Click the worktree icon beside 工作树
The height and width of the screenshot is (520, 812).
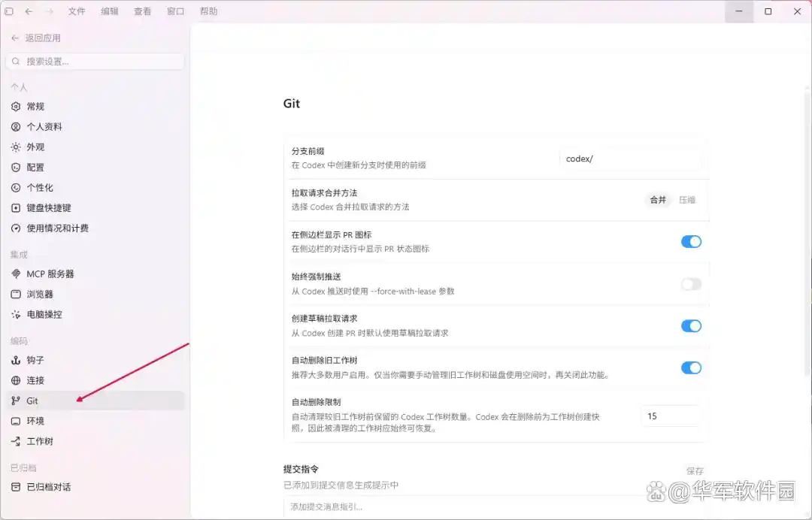coord(16,441)
